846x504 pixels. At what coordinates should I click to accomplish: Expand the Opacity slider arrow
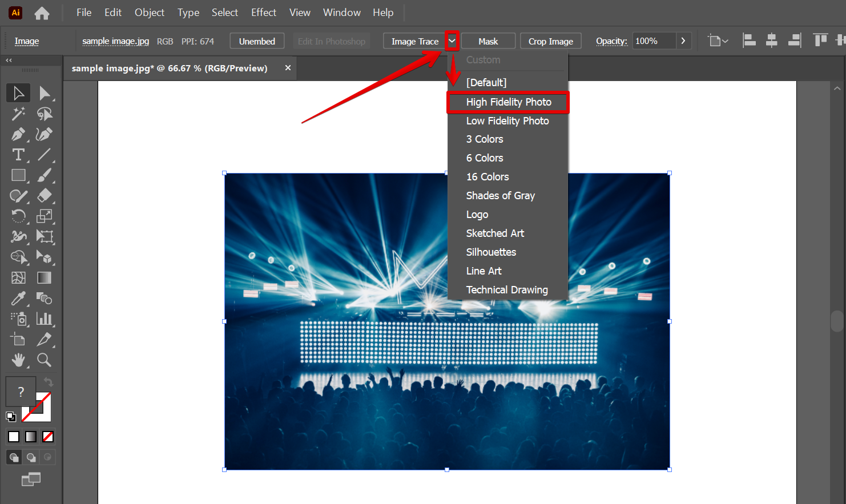(x=683, y=41)
